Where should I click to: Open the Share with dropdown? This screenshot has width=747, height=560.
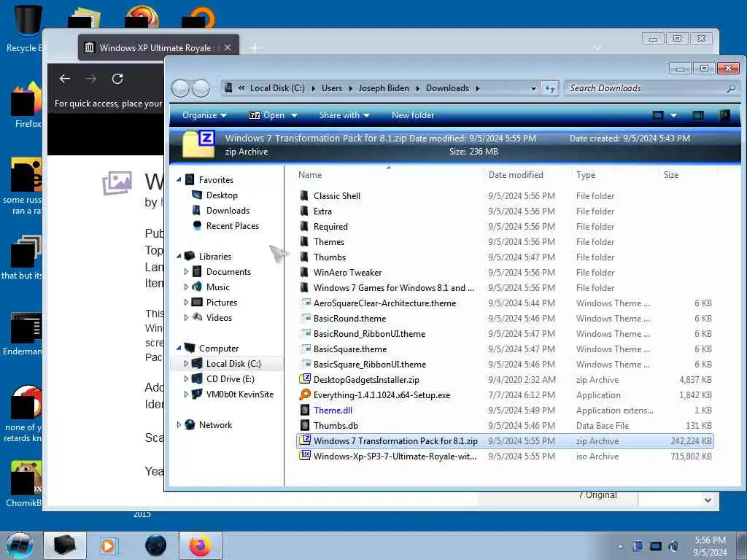(x=344, y=115)
